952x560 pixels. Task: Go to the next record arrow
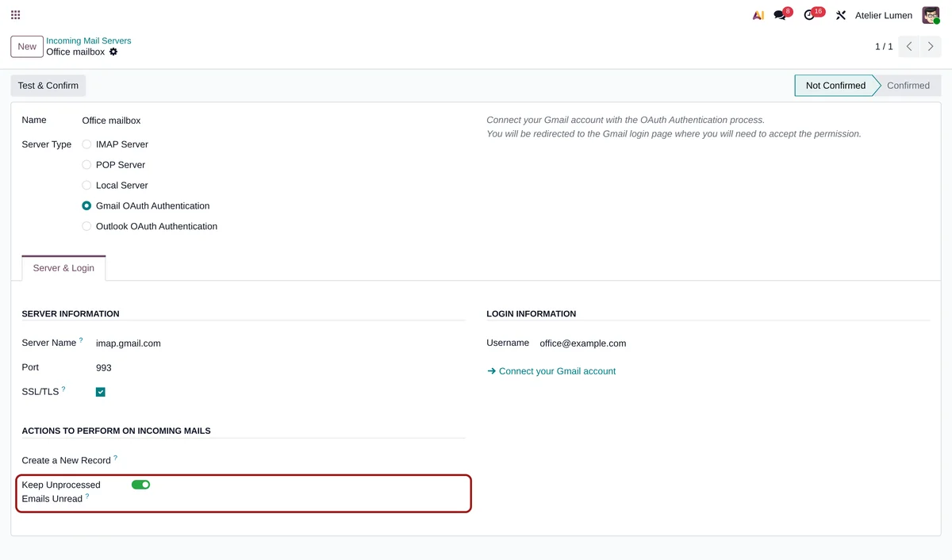[931, 47]
